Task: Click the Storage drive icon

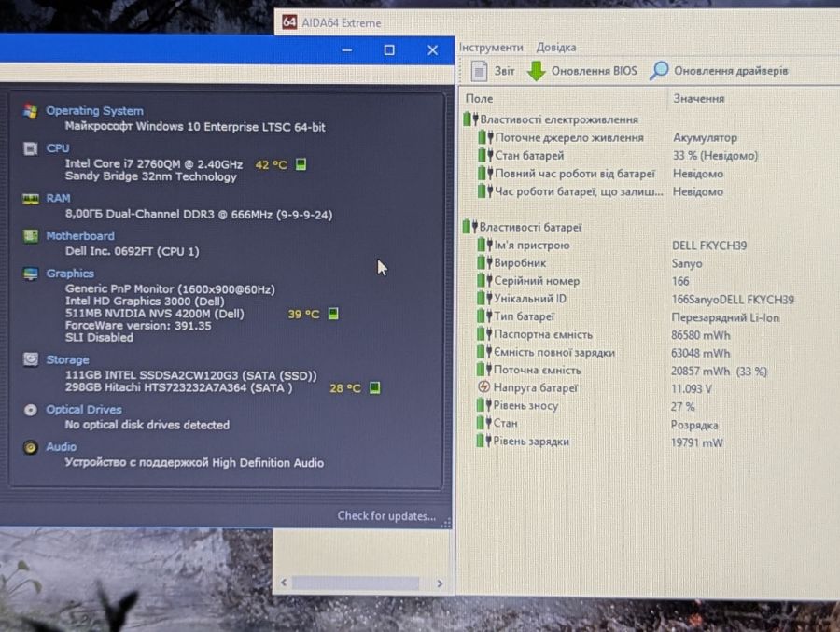Action: (x=31, y=359)
